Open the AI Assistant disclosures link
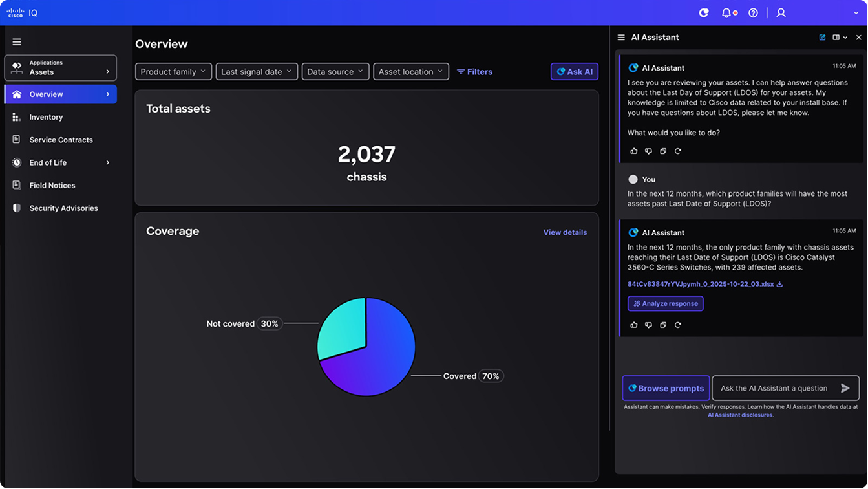 [x=740, y=415]
